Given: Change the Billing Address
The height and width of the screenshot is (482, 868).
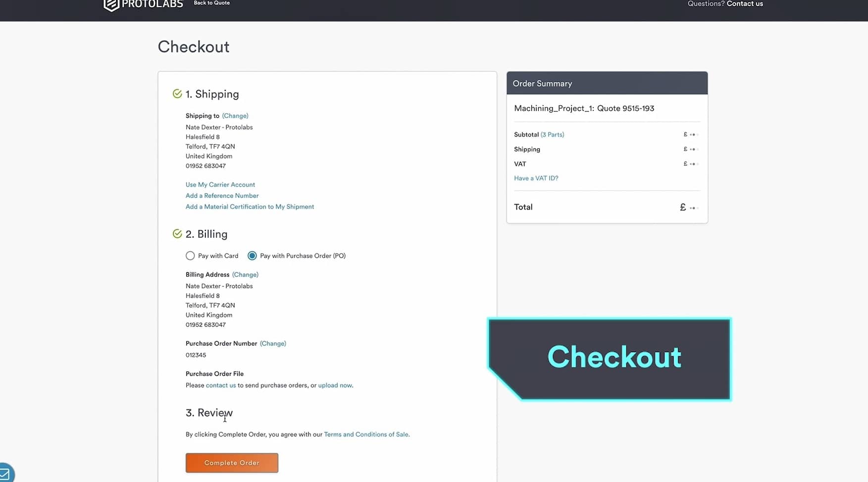Looking at the screenshot, I should 245,274.
